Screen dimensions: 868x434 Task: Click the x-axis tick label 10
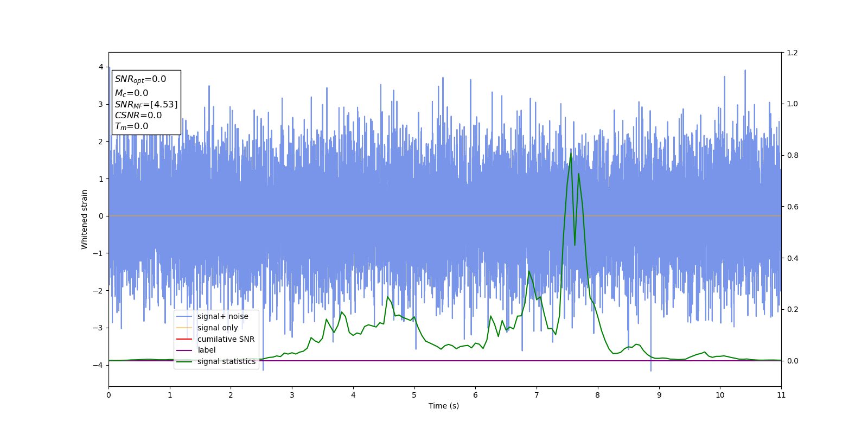coord(720,395)
